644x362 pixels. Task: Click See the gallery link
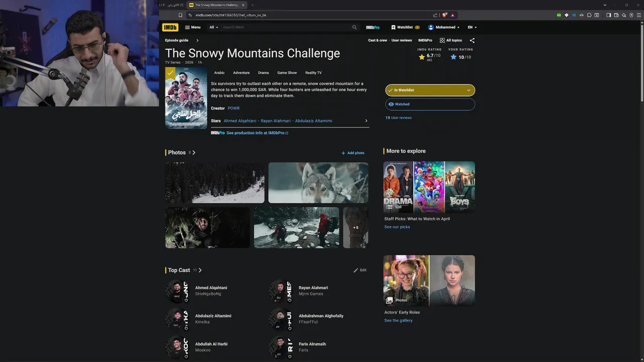tap(398, 320)
